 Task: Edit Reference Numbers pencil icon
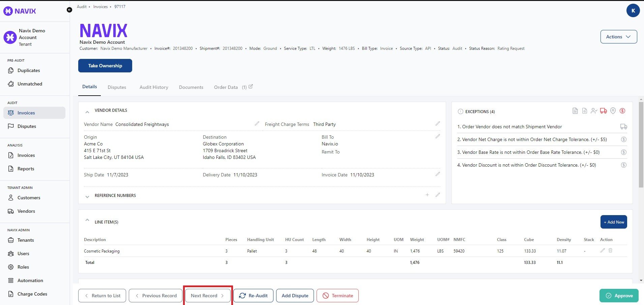coord(438,195)
